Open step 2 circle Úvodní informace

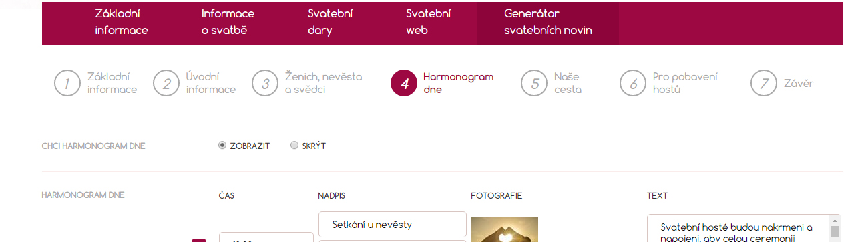point(166,83)
